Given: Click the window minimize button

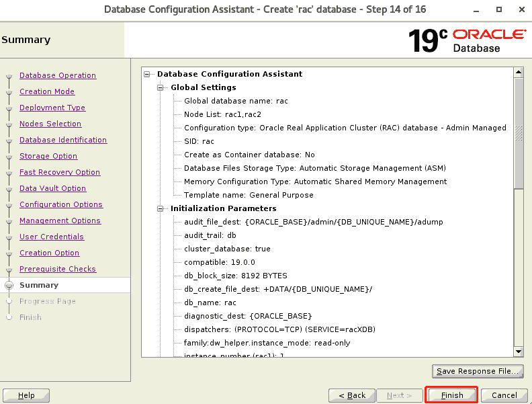Looking at the screenshot, I should (476, 10).
